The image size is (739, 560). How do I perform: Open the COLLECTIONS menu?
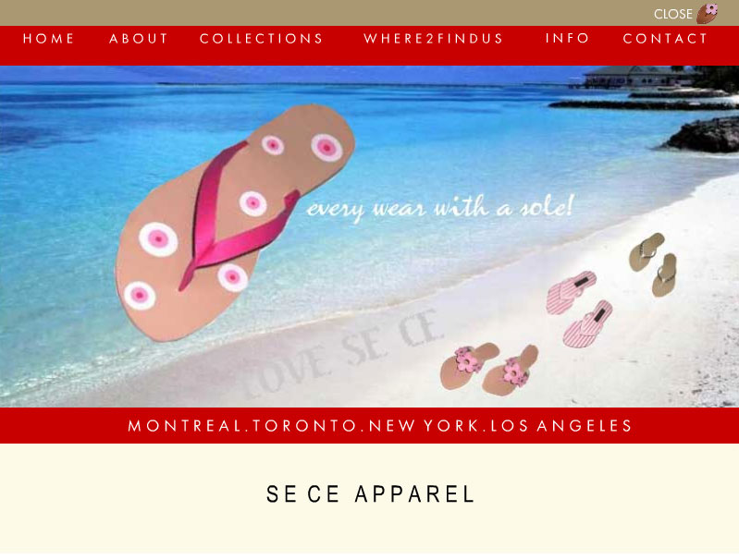(x=261, y=38)
